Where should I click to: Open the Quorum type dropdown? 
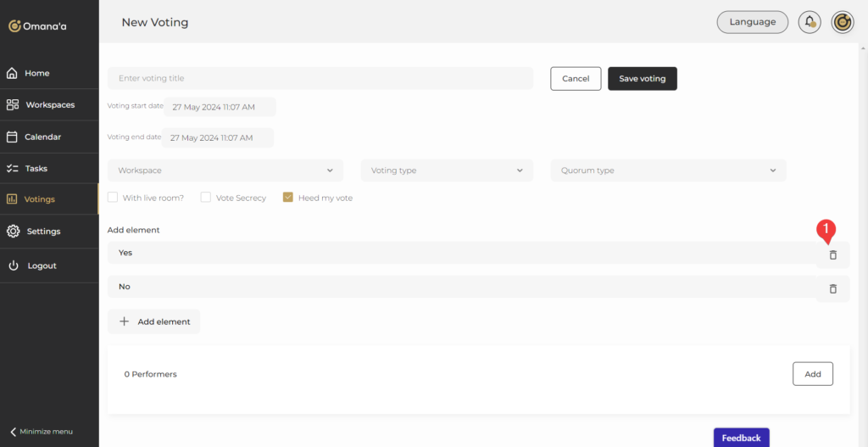pyautogui.click(x=668, y=170)
